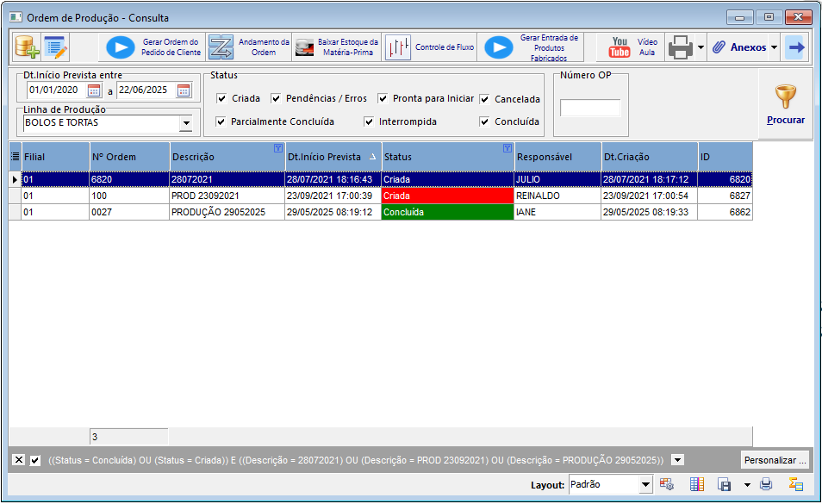Sort by the Responsável column header
The image size is (822, 504).
(x=557, y=157)
